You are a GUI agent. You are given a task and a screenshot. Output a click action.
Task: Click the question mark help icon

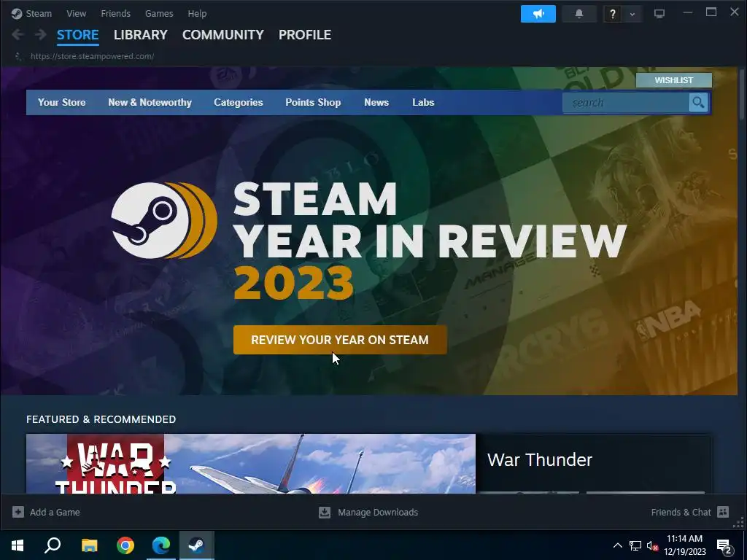click(x=613, y=14)
